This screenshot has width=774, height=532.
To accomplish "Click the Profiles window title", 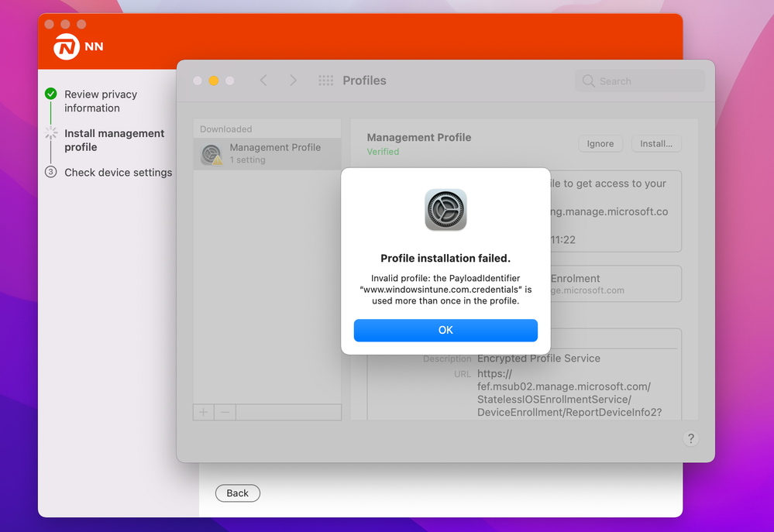I will pos(364,81).
